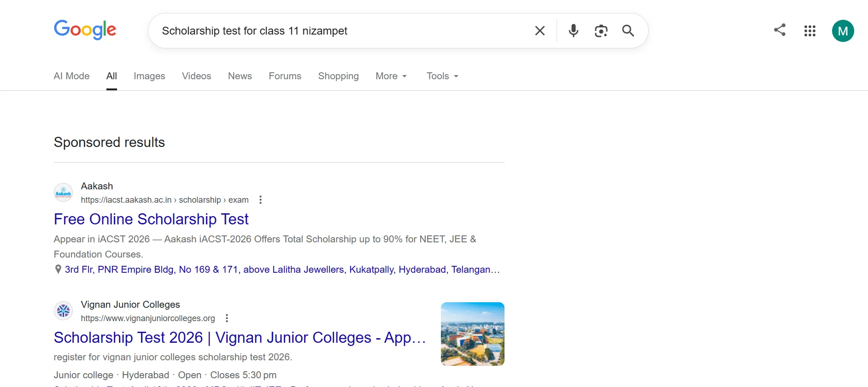This screenshot has width=868, height=387.
Task: Switch to the Videos tab
Action: 197,76
